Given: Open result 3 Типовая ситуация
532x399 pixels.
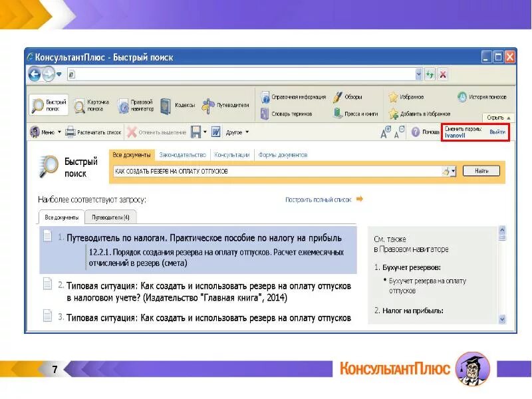Looking at the screenshot, I should pos(209,318).
